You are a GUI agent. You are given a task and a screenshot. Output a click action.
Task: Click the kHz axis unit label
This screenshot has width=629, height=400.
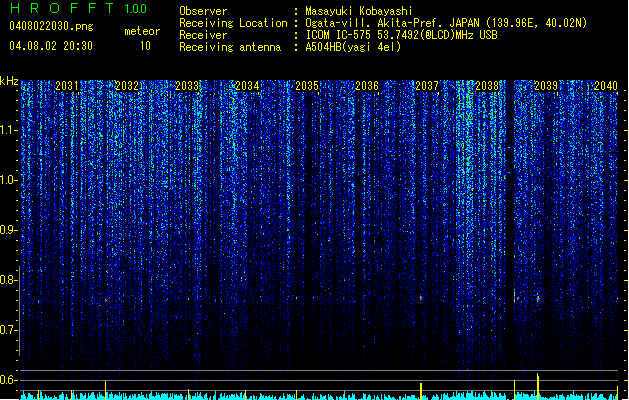coord(9,81)
